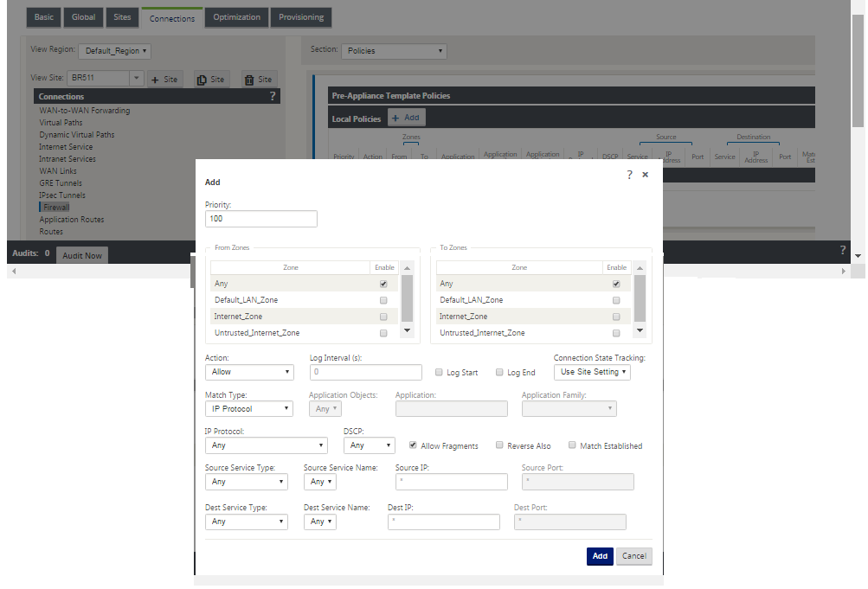Switch to the Optimization tab

pos(236,17)
